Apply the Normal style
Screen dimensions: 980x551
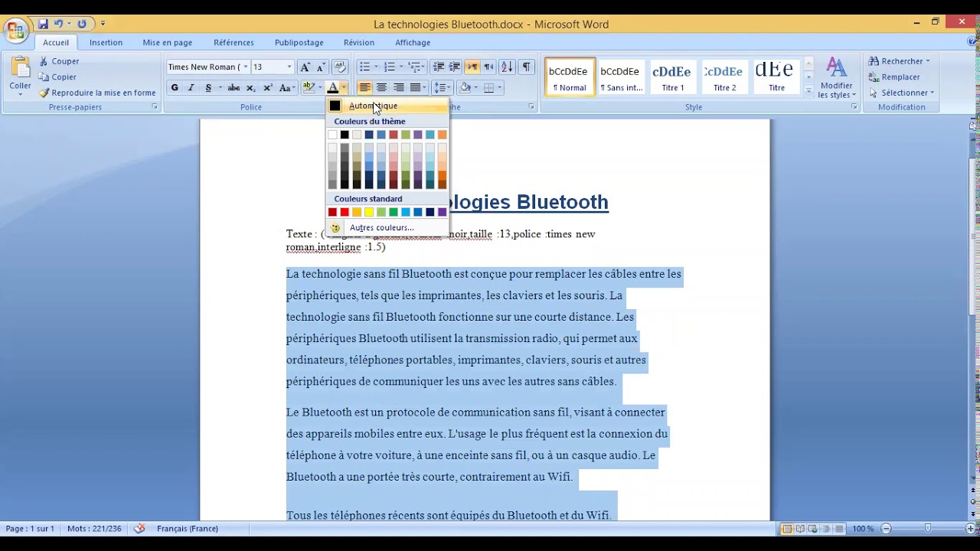570,77
